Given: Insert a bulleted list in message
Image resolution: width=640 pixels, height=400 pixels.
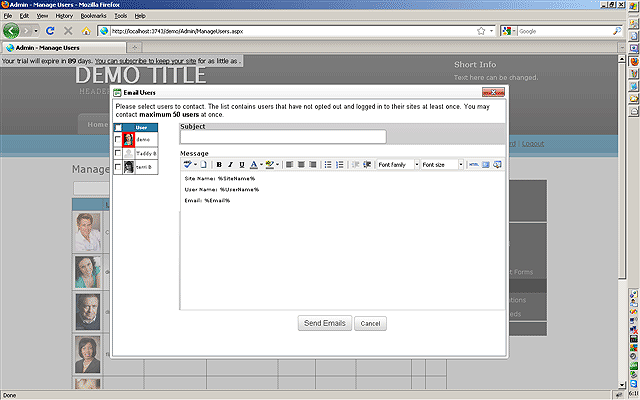Looking at the screenshot, I should 328,164.
